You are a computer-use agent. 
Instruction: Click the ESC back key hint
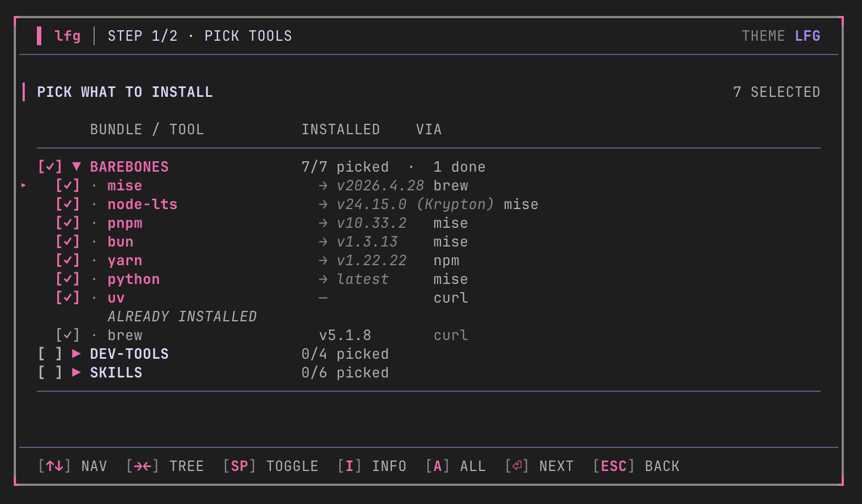[x=614, y=466]
